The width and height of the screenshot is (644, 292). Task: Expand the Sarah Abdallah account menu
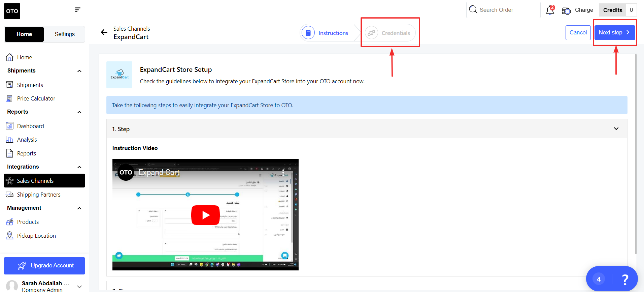[x=79, y=287]
